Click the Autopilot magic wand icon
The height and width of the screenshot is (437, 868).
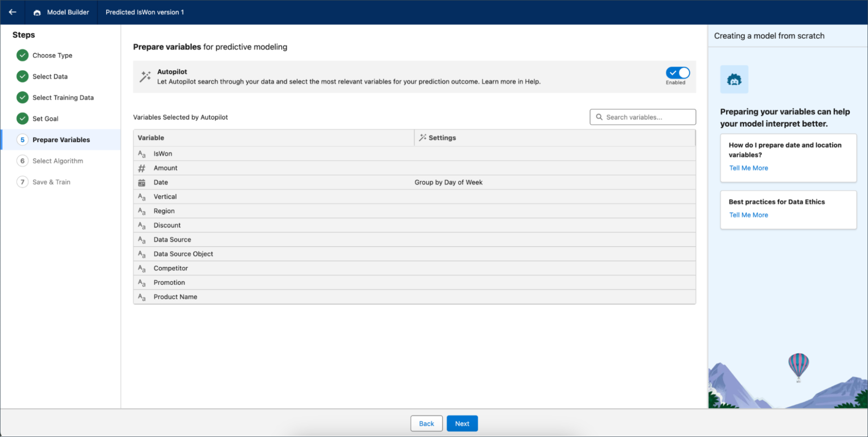coord(145,76)
